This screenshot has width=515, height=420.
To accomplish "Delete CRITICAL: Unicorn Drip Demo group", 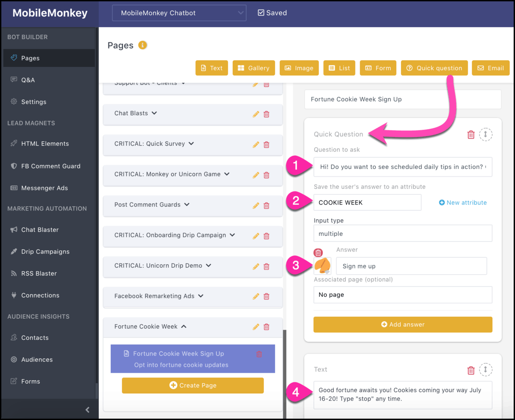I will coord(267,266).
